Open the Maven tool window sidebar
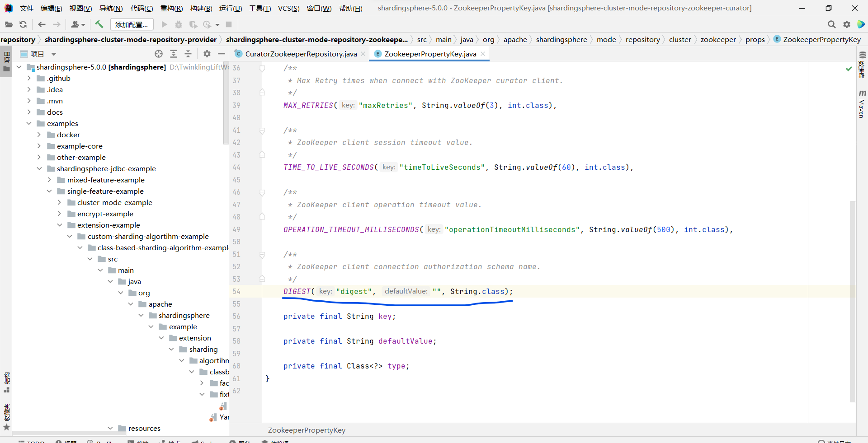 coord(862,104)
